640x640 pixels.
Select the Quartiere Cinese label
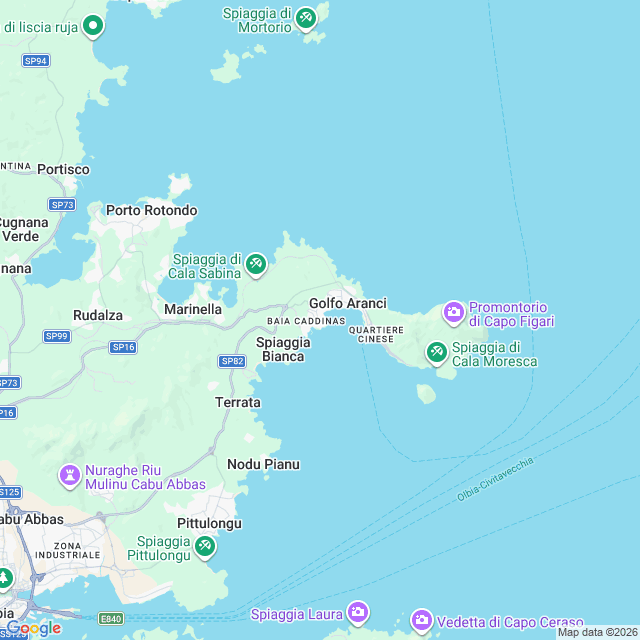[376, 335]
